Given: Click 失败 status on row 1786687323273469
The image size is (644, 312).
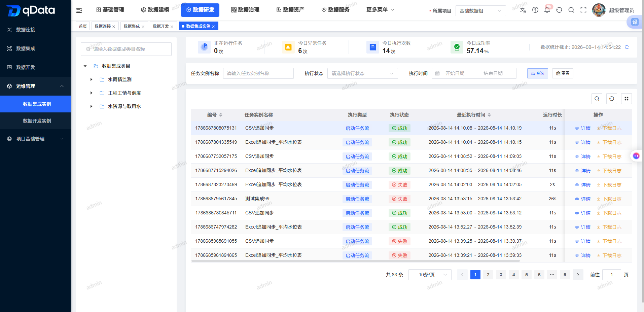Looking at the screenshot, I should (399, 185).
